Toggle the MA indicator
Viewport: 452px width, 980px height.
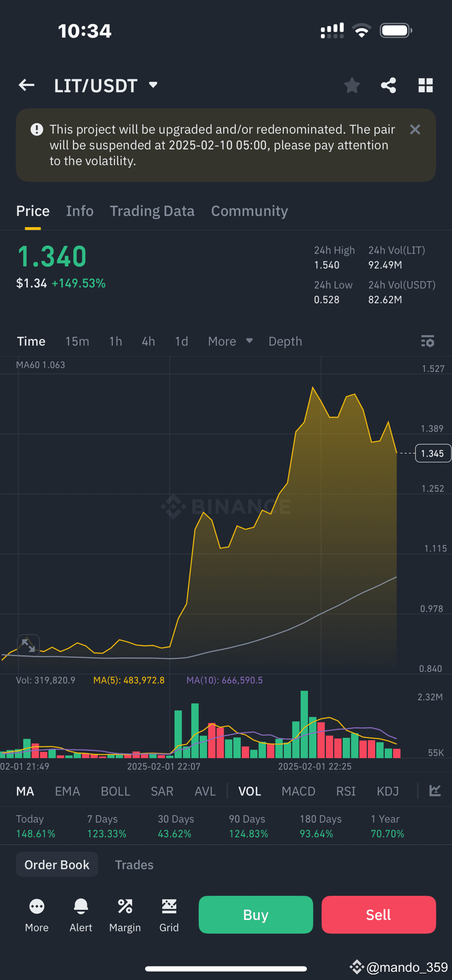25,791
